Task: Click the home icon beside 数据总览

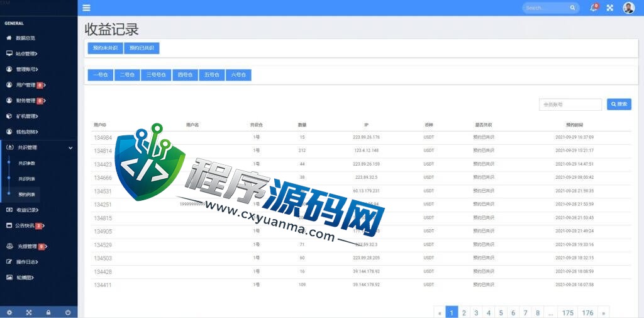Action: point(9,38)
